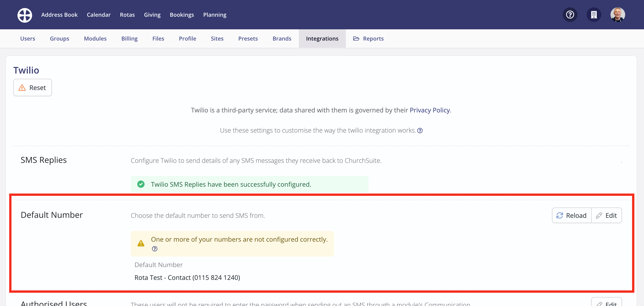Select the Integrations tab

[x=322, y=38]
